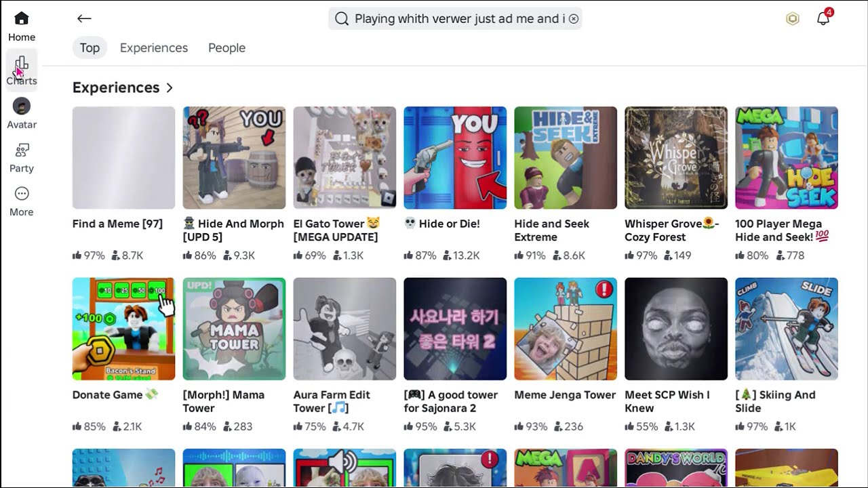The height and width of the screenshot is (488, 868).
Task: Open Hide or Die! thumbnail
Action: tap(455, 157)
